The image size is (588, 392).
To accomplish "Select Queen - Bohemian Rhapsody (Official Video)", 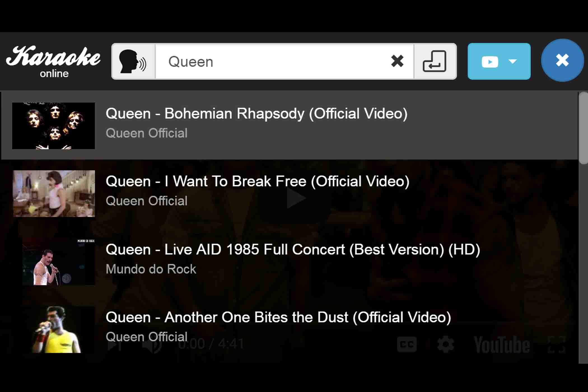I will click(x=290, y=125).
